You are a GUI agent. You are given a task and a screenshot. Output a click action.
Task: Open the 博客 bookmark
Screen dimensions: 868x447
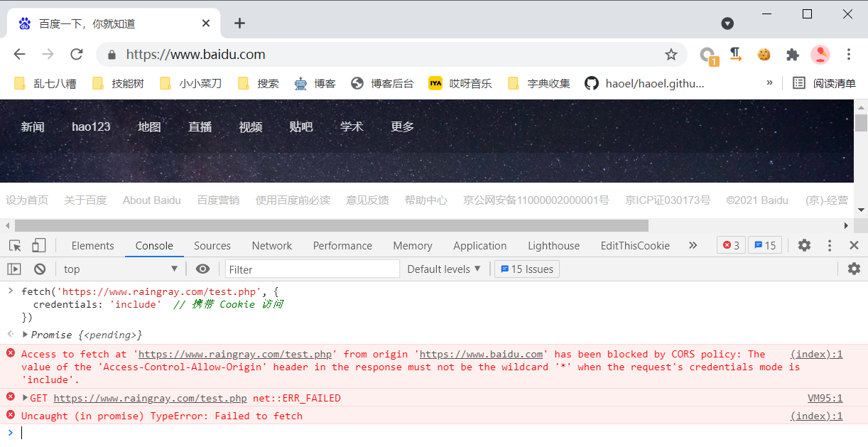[315, 83]
